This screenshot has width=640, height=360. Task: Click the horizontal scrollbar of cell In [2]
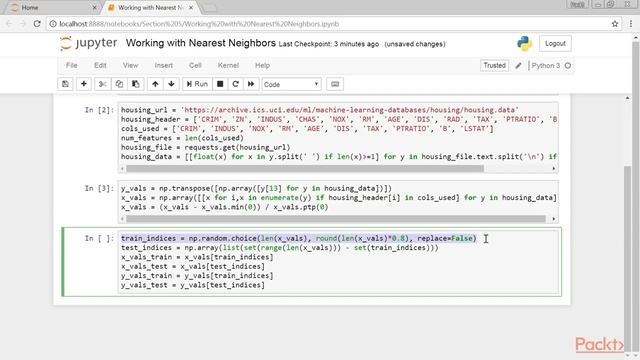[305, 168]
